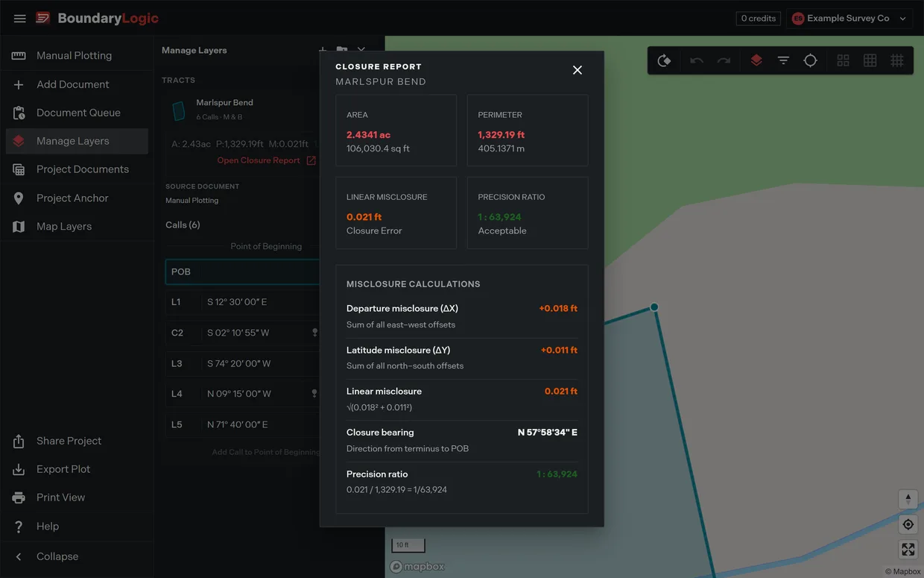Click the Map Layers map icon
Viewport: 924px width, 578px height.
point(19,226)
